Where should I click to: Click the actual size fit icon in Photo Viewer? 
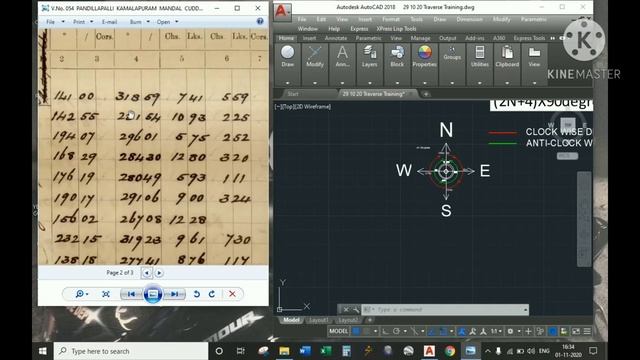(106, 294)
